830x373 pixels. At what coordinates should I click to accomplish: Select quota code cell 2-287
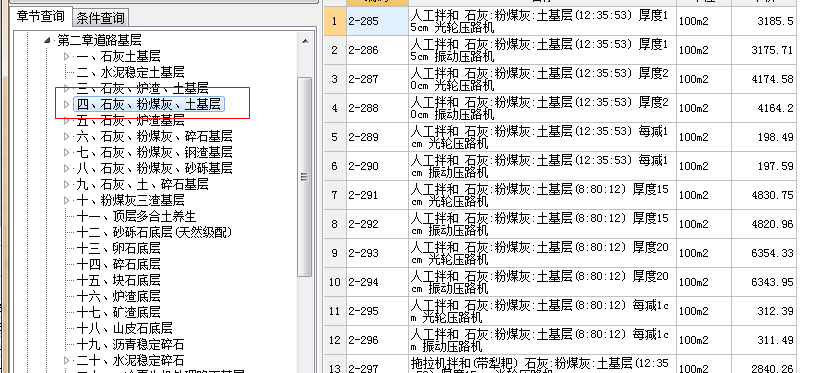(x=377, y=79)
